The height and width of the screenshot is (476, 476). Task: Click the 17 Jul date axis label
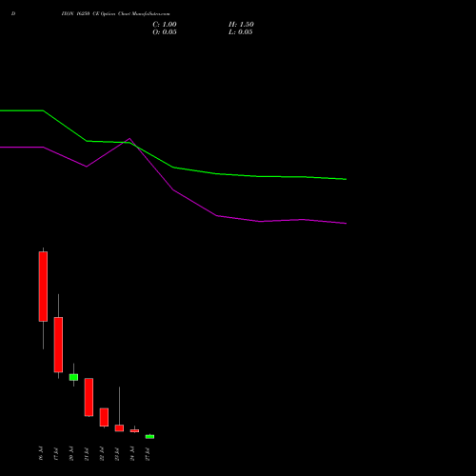(56, 453)
